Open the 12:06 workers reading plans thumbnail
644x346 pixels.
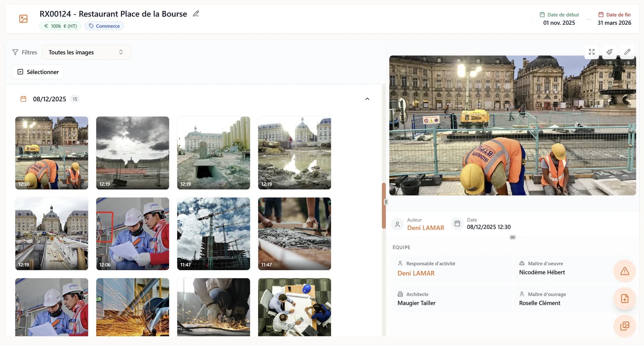click(132, 234)
